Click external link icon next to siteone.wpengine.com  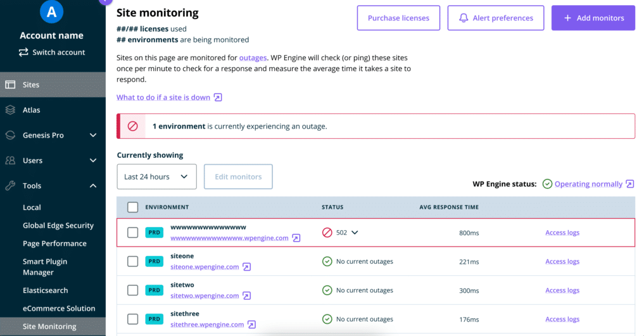pos(246,267)
